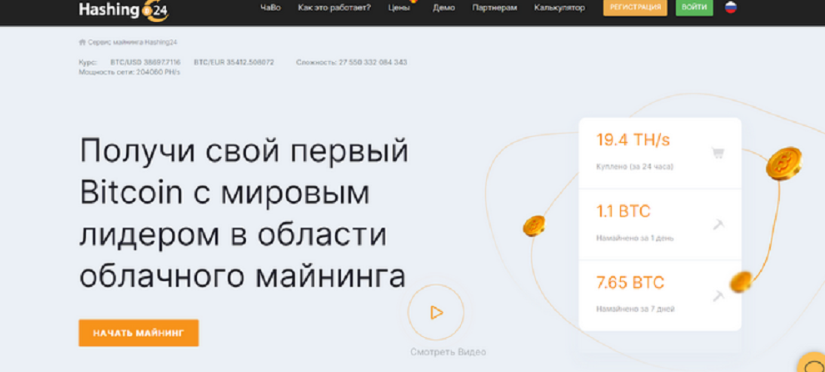The height and width of the screenshot is (372, 825).
Task: Click Куплено (за 24 часа) label
Action: coord(635,167)
